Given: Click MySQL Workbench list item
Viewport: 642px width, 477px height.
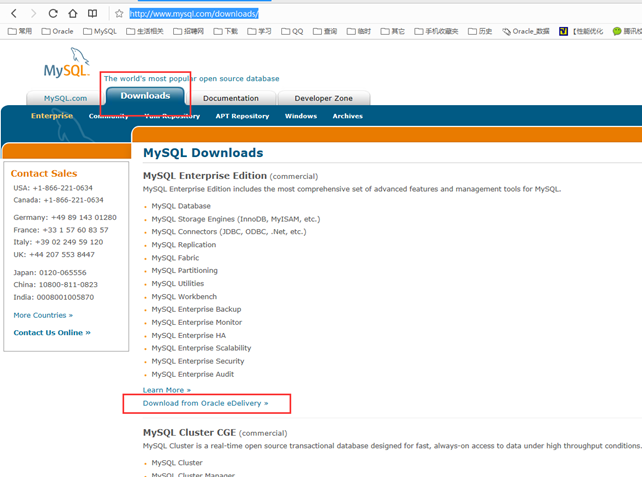Looking at the screenshot, I should pos(184,297).
